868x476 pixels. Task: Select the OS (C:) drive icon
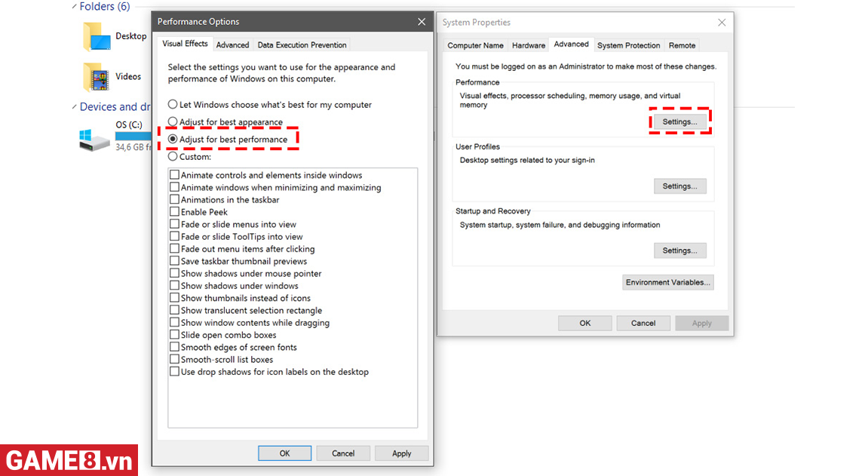[95, 139]
